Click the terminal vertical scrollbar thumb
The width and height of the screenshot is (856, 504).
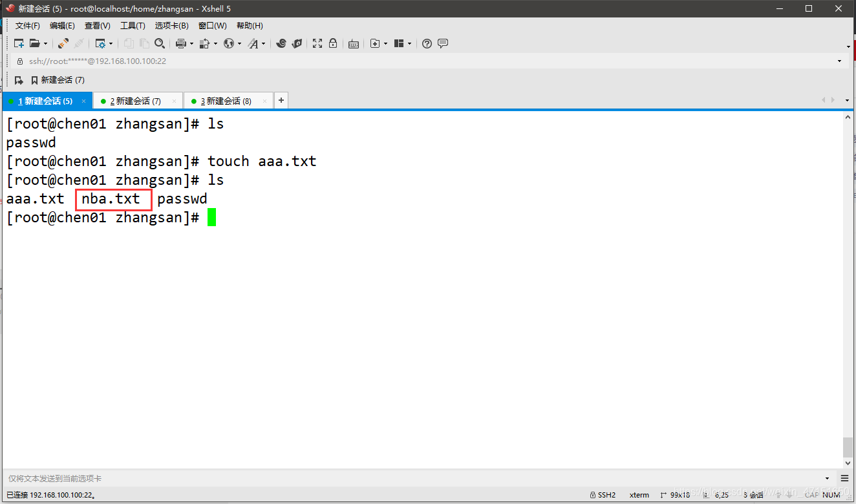tap(848, 447)
